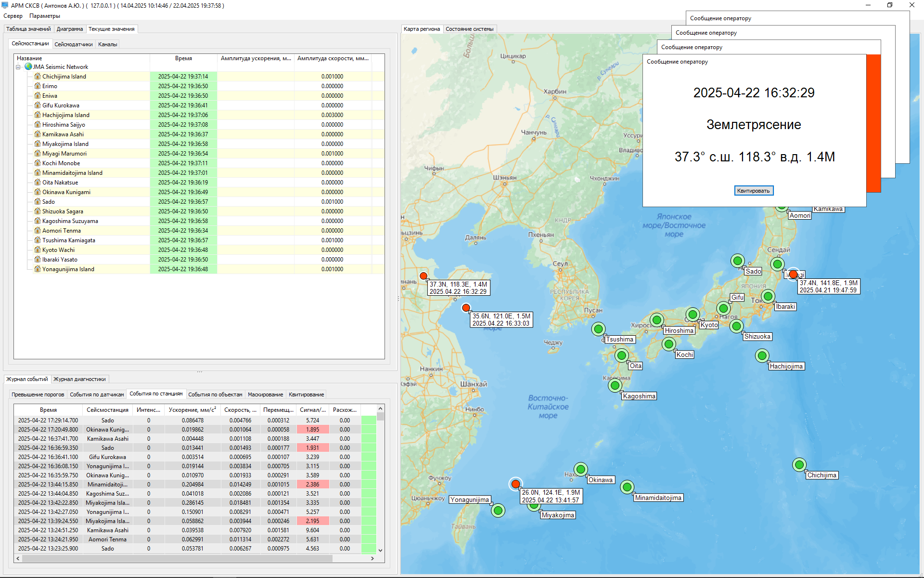Screen dimensions: 924x578
Task: Switch to the Таблица значений tab
Action: 28,29
